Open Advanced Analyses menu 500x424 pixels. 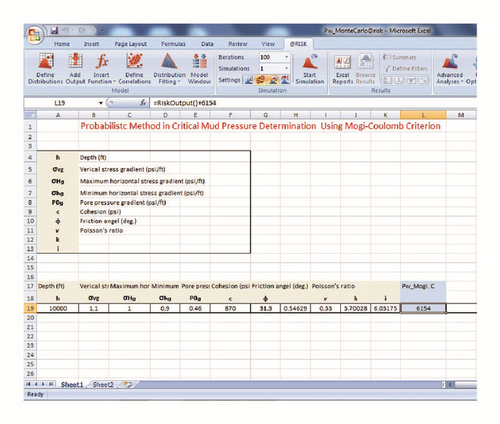point(450,69)
